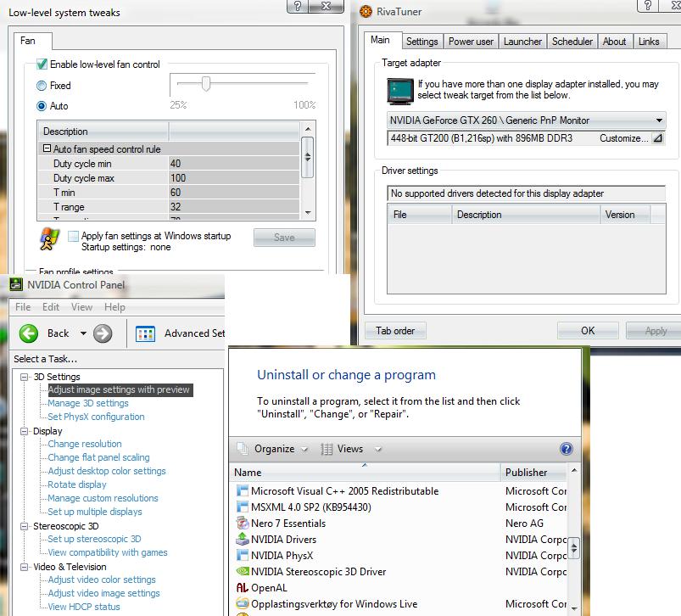Click the NVIDIA PhysX program icon
The image size is (681, 616).
pos(242,555)
